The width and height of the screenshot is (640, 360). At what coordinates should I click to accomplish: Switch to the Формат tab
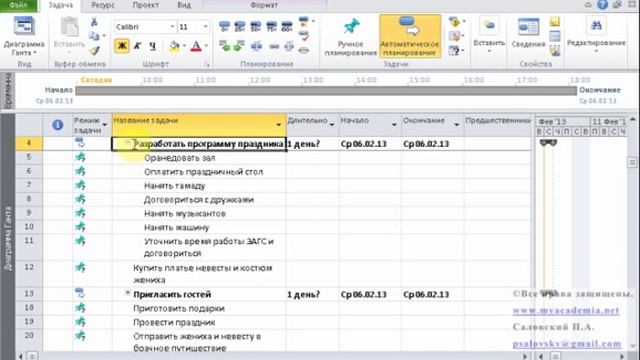tap(264, 5)
